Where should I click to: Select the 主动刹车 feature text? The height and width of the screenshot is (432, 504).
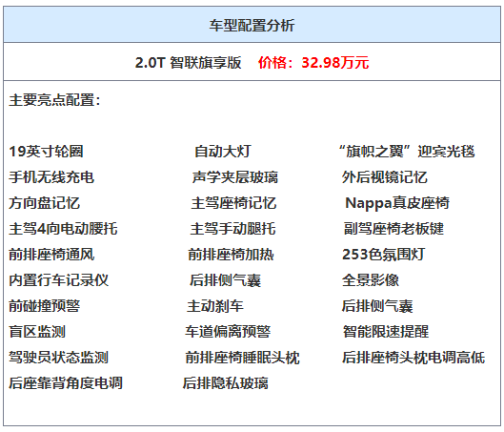point(215,306)
